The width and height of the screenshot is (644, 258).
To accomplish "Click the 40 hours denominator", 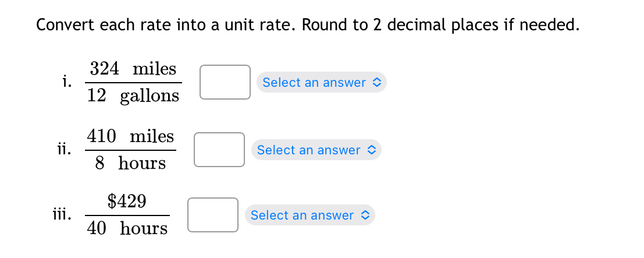I will 127,228.
